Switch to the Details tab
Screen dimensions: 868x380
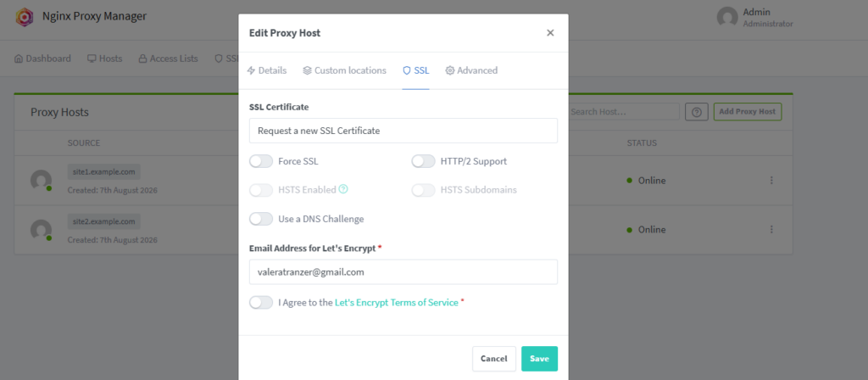(267, 70)
